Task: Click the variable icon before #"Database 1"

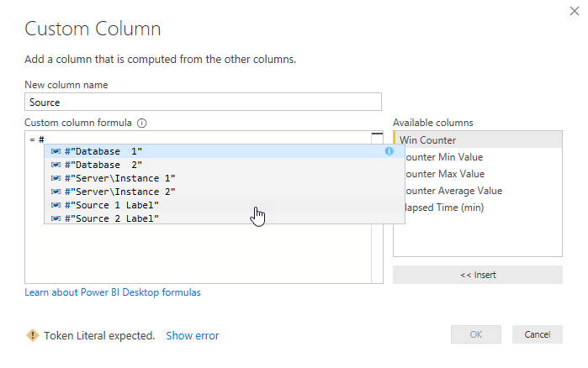Action: [x=56, y=151]
